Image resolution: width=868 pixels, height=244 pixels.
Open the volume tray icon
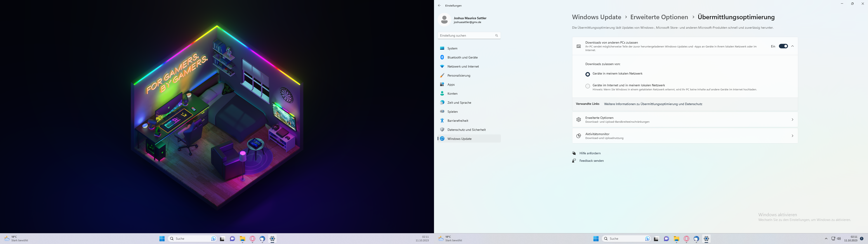click(839, 239)
